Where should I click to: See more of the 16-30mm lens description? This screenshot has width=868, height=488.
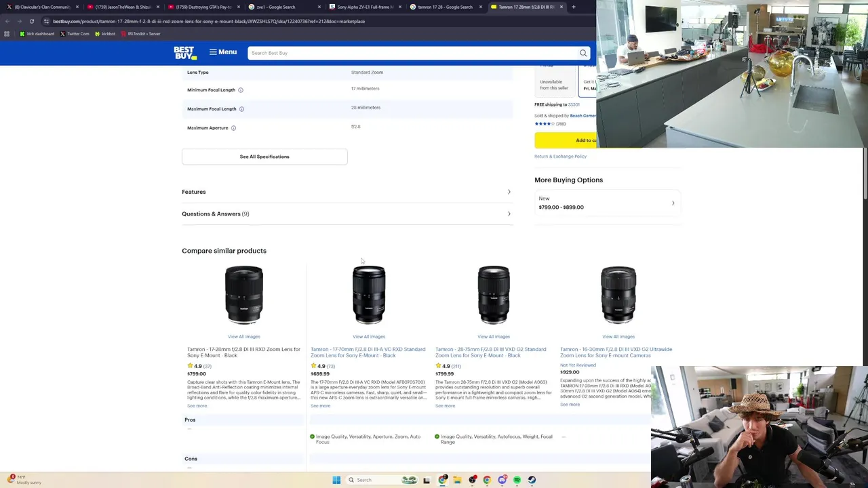pyautogui.click(x=570, y=405)
